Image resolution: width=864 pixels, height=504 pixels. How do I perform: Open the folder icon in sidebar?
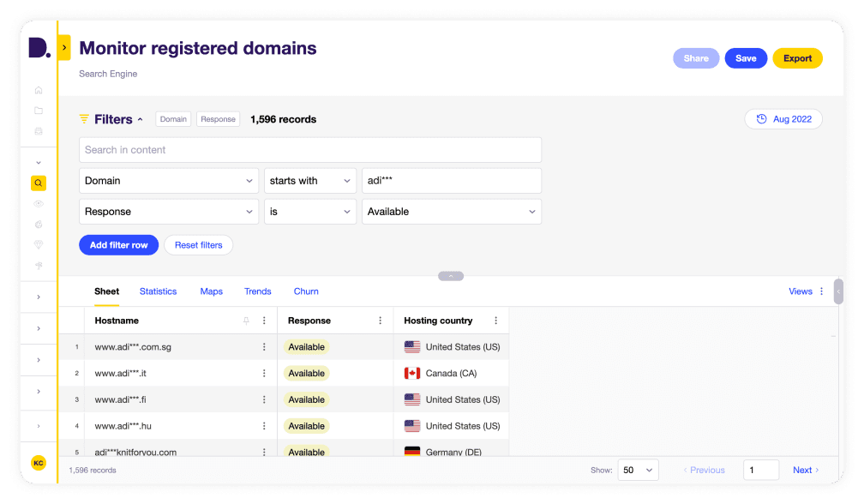[39, 111]
